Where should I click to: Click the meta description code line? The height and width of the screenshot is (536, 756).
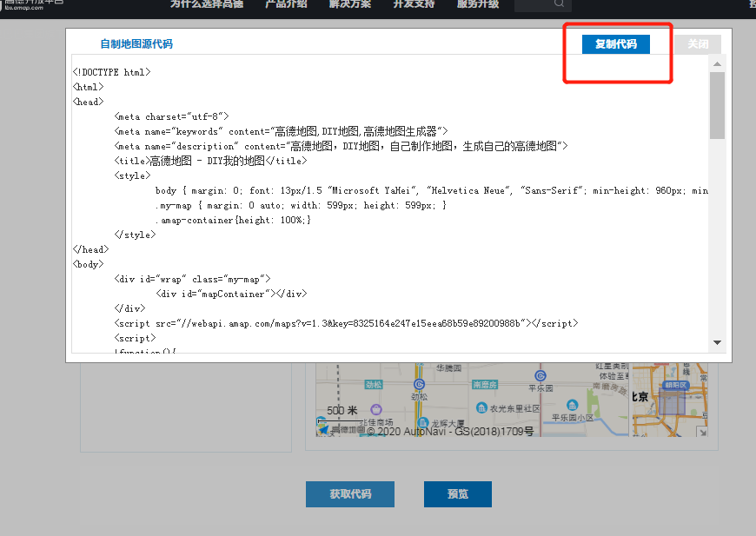tap(341, 146)
